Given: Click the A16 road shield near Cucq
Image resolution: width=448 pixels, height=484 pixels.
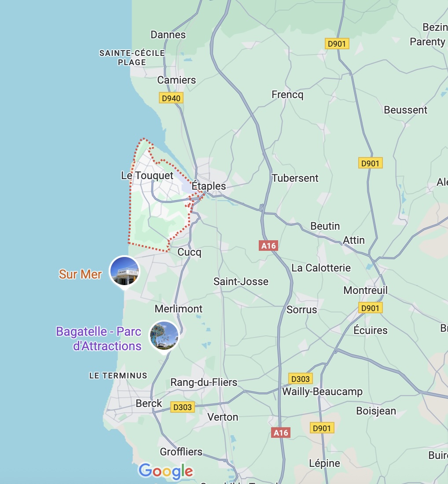Looking at the screenshot, I should tap(268, 246).
